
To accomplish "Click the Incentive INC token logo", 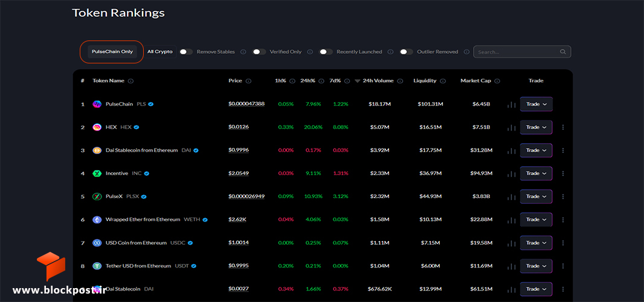I will tap(97, 173).
